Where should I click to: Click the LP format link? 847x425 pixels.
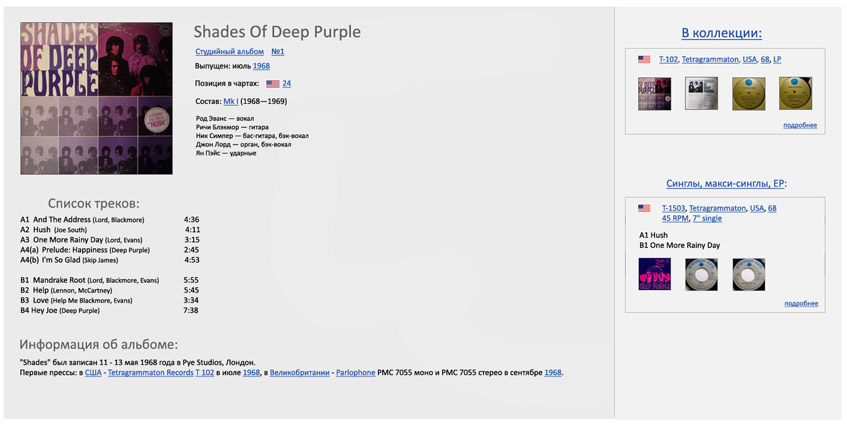pos(777,59)
